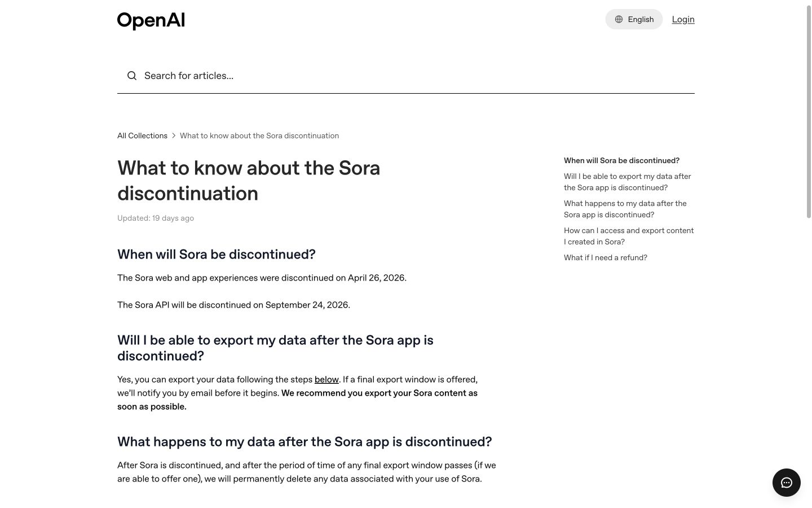Click the 'permanently delete any data' paragraph

click(307, 472)
